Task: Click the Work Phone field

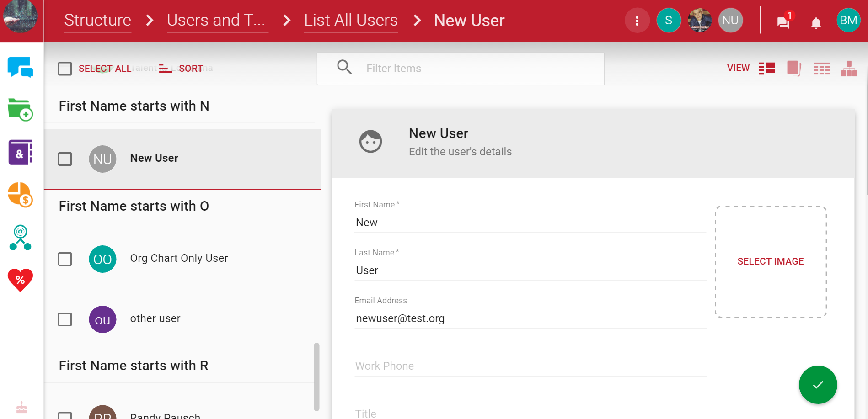Action: click(x=530, y=366)
